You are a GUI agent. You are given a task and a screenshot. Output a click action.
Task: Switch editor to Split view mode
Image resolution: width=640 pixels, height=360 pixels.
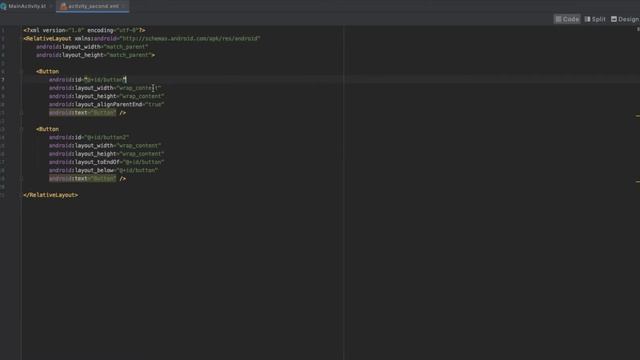[x=595, y=19]
